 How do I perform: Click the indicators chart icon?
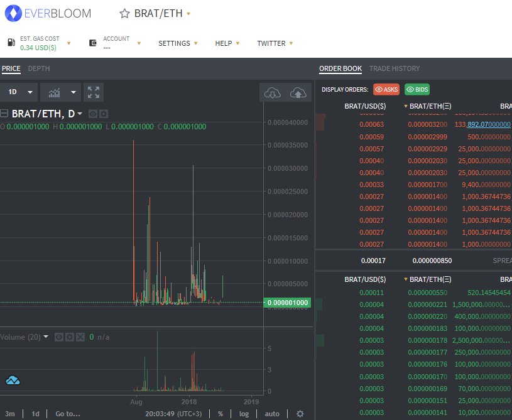coord(54,93)
